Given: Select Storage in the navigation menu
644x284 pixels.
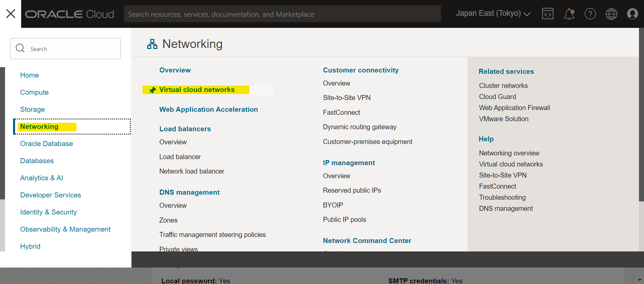Looking at the screenshot, I should 32,109.
